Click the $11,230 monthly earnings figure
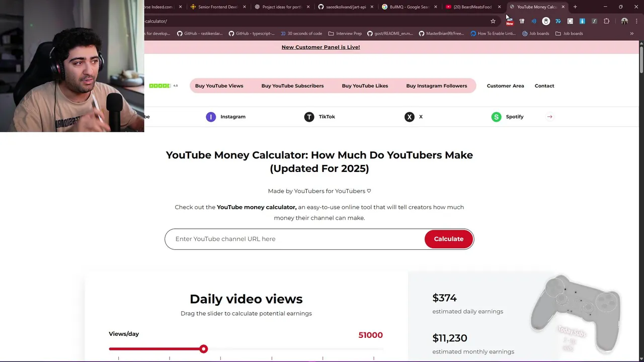Screen dimensions: 644x362 pos(449,338)
